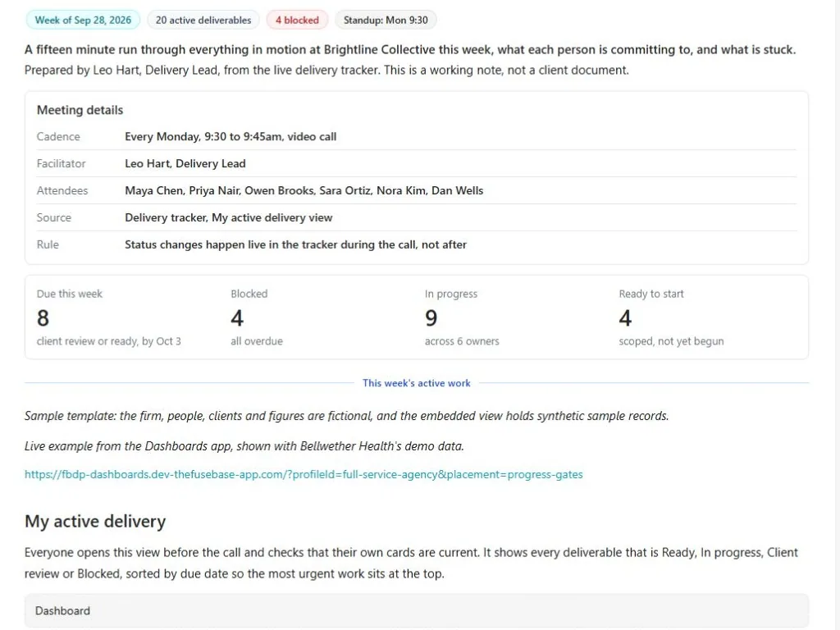Screen dimensions: 840x630
Task: Click the paragraph starting 'Everyone opens this view'
Action: point(412,563)
